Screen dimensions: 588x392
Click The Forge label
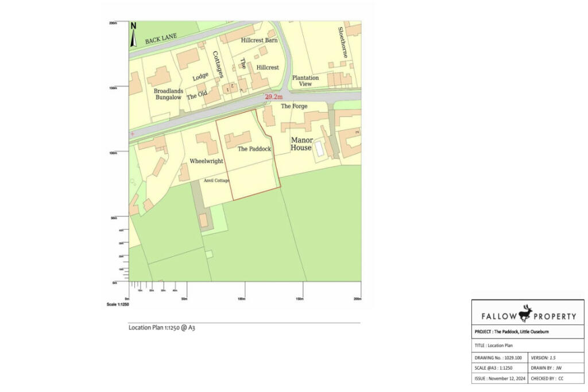[294, 106]
